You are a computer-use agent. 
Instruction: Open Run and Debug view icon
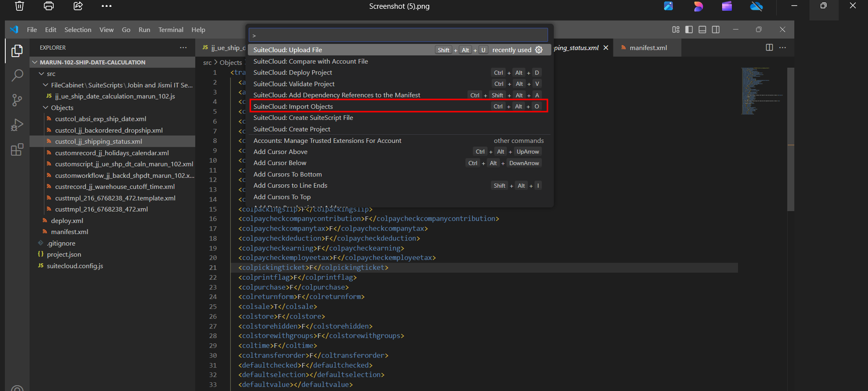coord(17,125)
